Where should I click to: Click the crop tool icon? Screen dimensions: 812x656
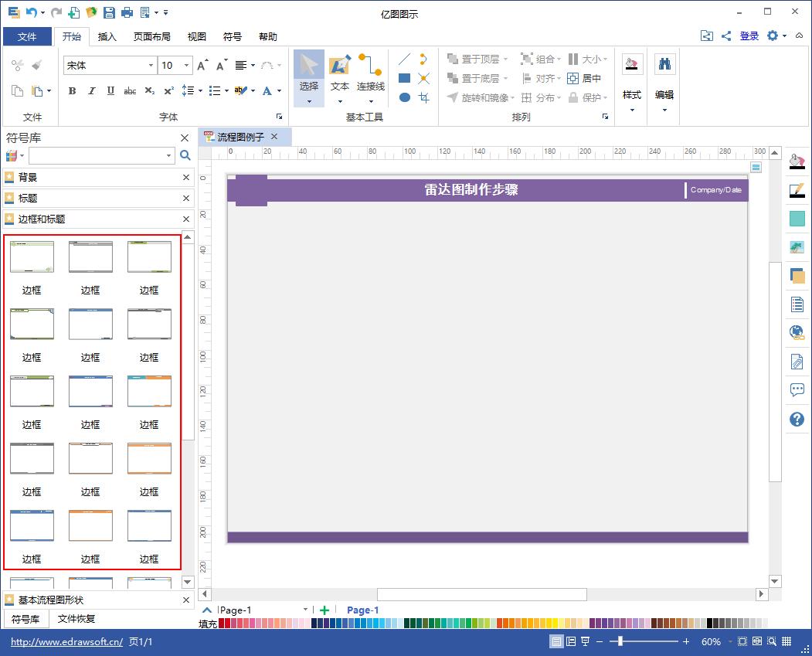(423, 97)
